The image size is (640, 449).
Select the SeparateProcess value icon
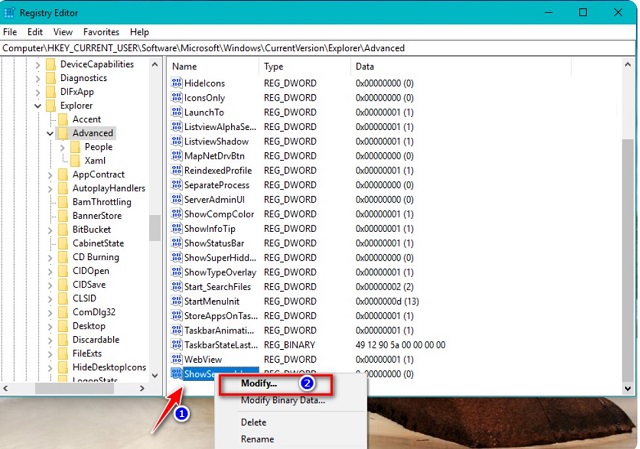click(x=176, y=185)
